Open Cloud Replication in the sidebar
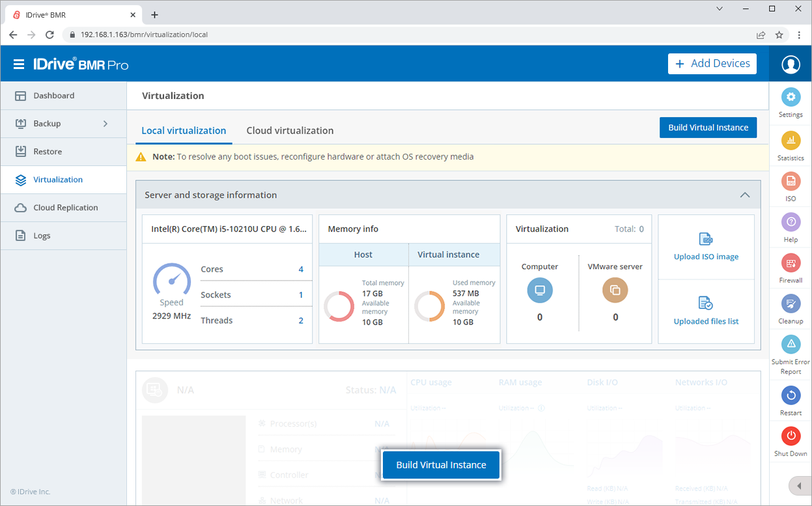The width and height of the screenshot is (812, 506). tap(63, 208)
